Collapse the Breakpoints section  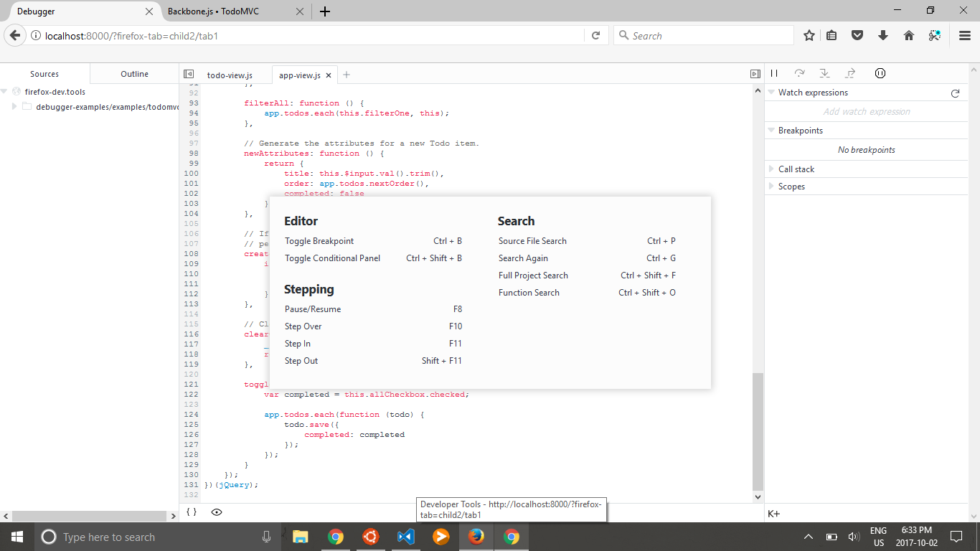pos(771,131)
